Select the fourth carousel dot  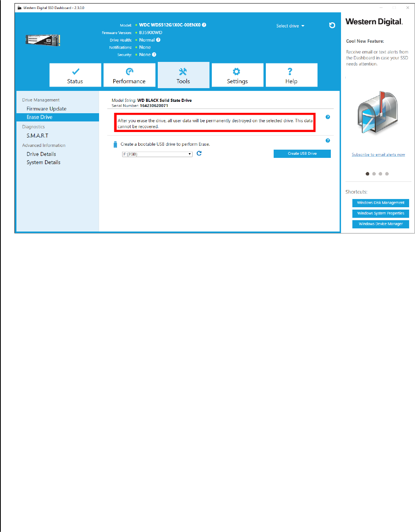[x=387, y=174]
